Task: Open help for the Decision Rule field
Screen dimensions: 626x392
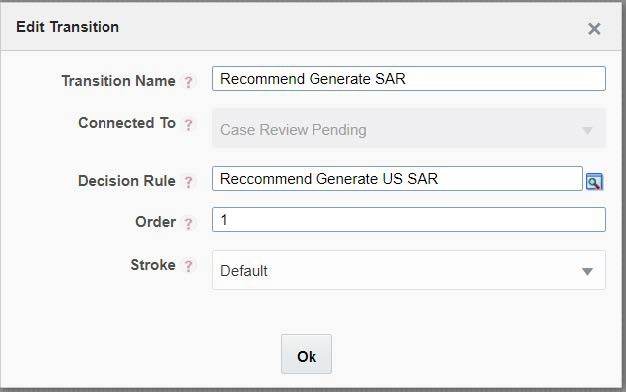Action: pyautogui.click(x=188, y=182)
